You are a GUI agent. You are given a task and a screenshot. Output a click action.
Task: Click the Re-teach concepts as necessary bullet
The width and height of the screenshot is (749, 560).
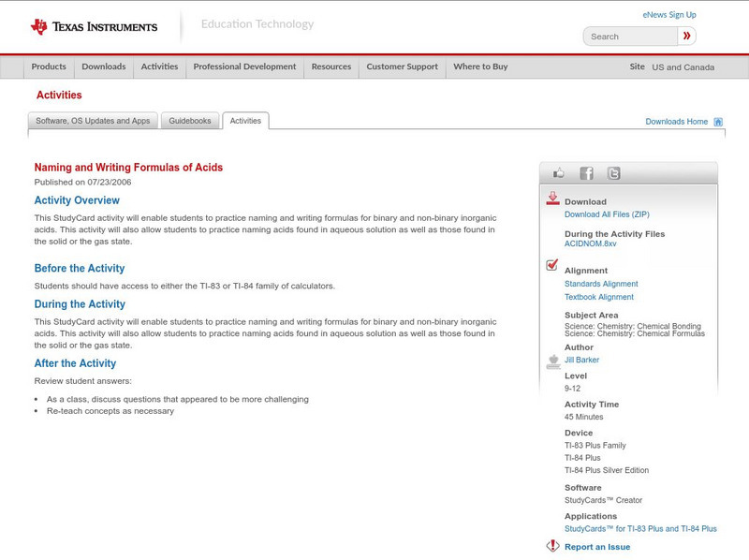click(x=110, y=411)
